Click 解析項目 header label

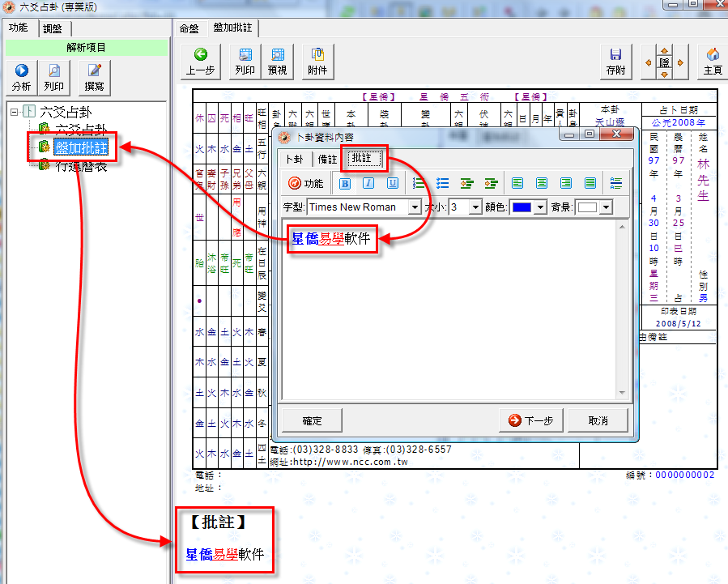(87, 47)
